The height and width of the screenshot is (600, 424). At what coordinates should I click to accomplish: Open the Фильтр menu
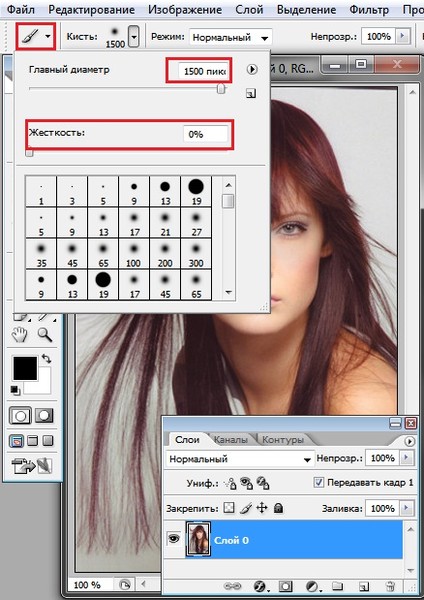click(x=368, y=10)
